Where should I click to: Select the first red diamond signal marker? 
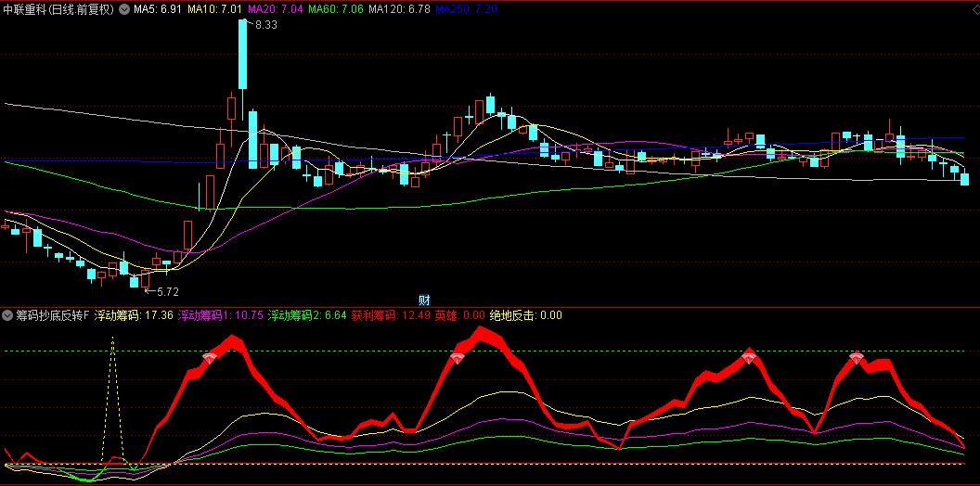pos(210,358)
